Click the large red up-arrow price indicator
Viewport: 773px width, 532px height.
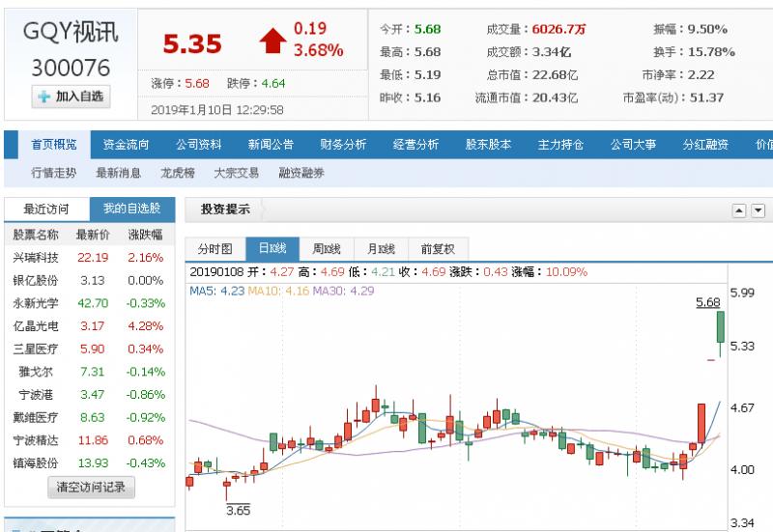[272, 41]
